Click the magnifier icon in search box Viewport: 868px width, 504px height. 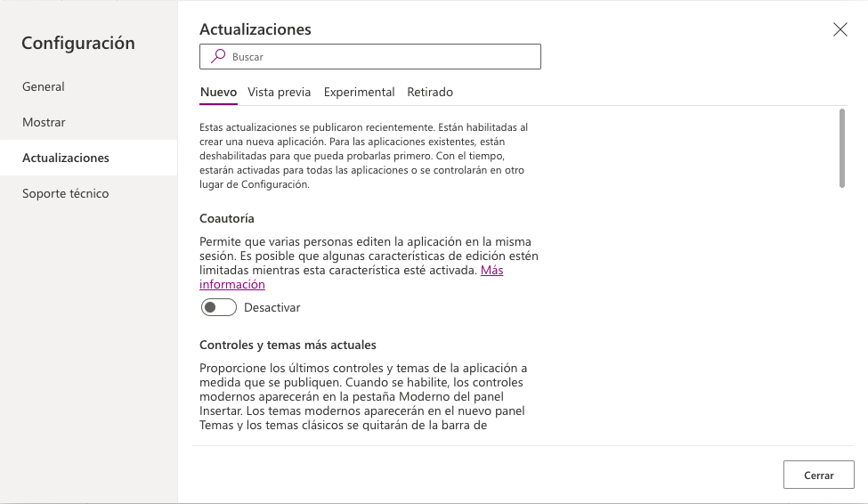tap(217, 56)
